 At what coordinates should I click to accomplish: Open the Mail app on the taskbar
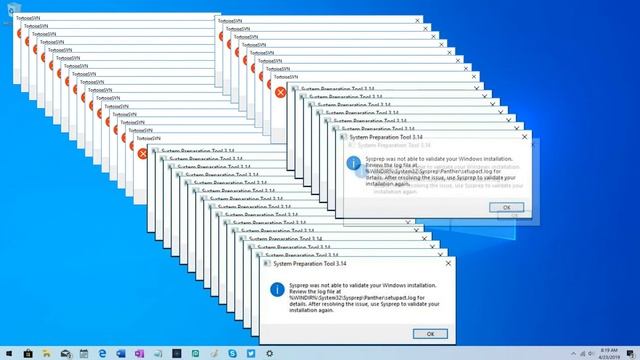click(66, 353)
